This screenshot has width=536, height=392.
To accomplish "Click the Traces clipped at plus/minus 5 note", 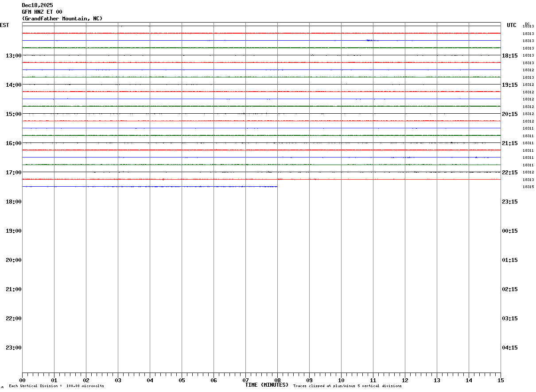I will pos(347,386).
